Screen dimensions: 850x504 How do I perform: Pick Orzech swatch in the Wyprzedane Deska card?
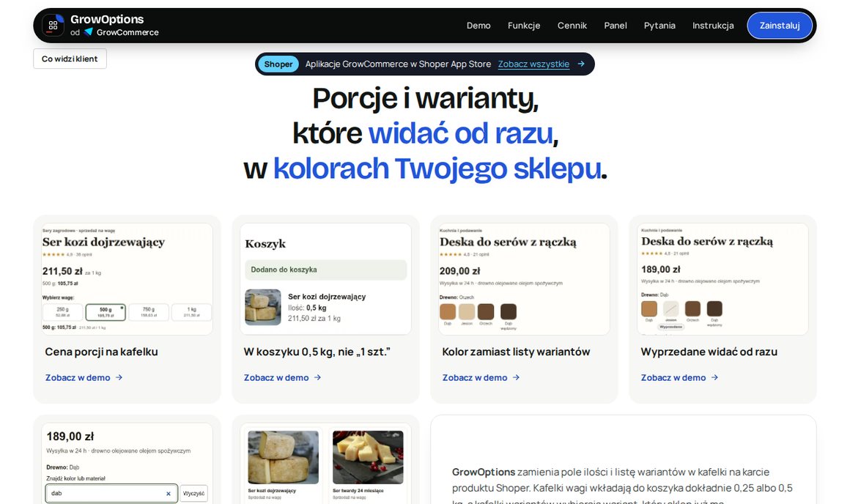point(692,309)
